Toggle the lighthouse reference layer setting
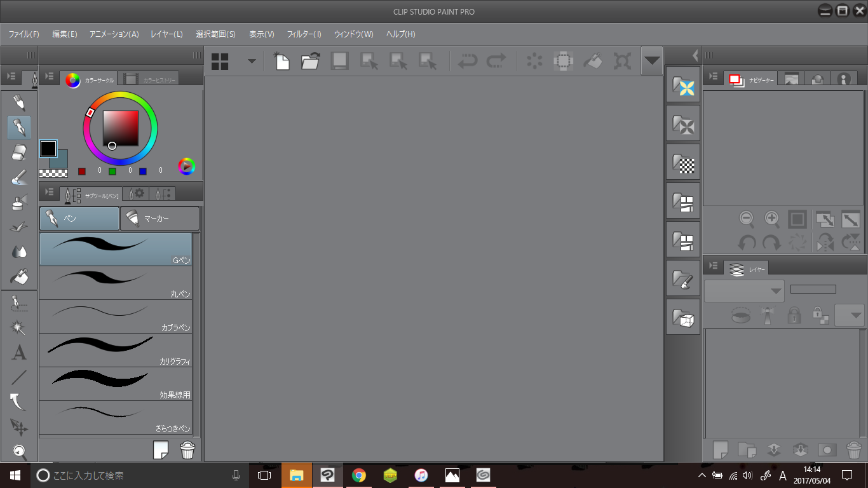868x488 pixels. tap(768, 315)
